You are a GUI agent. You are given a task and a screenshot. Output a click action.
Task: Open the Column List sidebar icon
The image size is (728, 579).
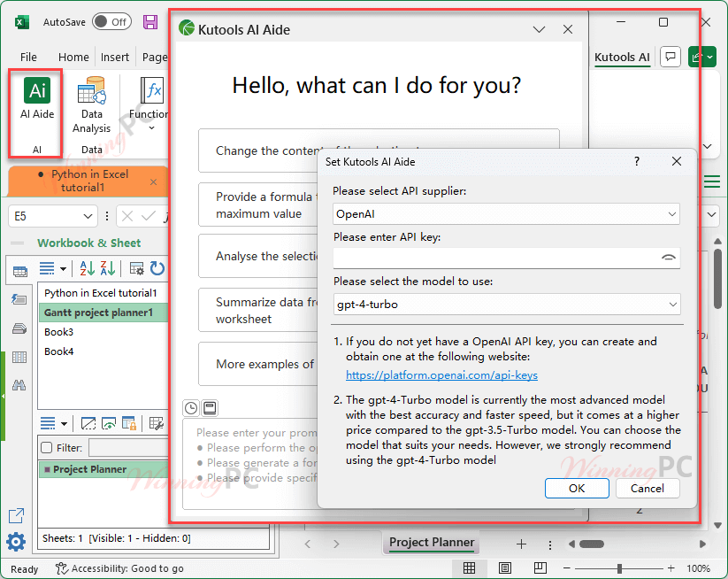(19, 357)
